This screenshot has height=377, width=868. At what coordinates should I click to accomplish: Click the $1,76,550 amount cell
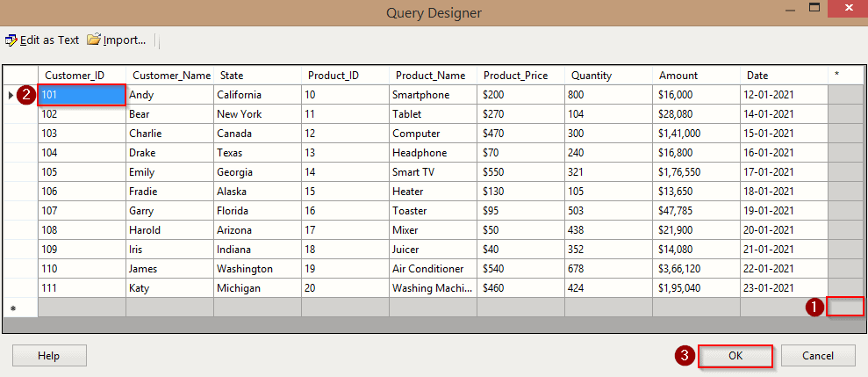click(x=696, y=172)
